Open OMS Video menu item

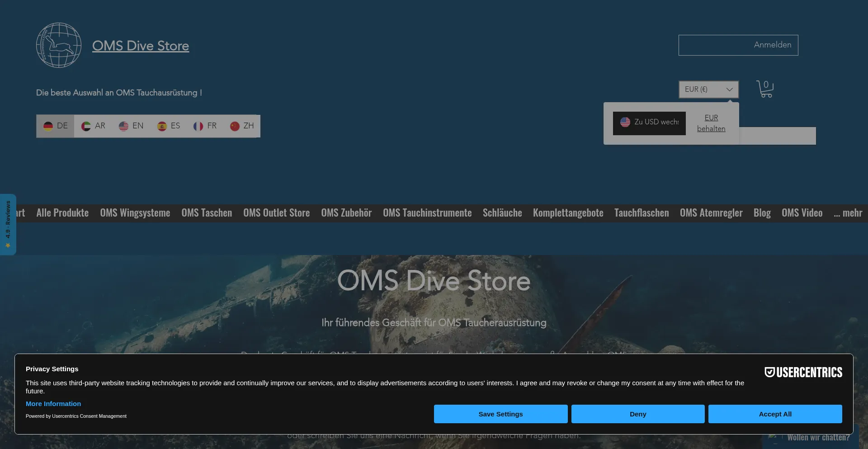[x=802, y=213]
